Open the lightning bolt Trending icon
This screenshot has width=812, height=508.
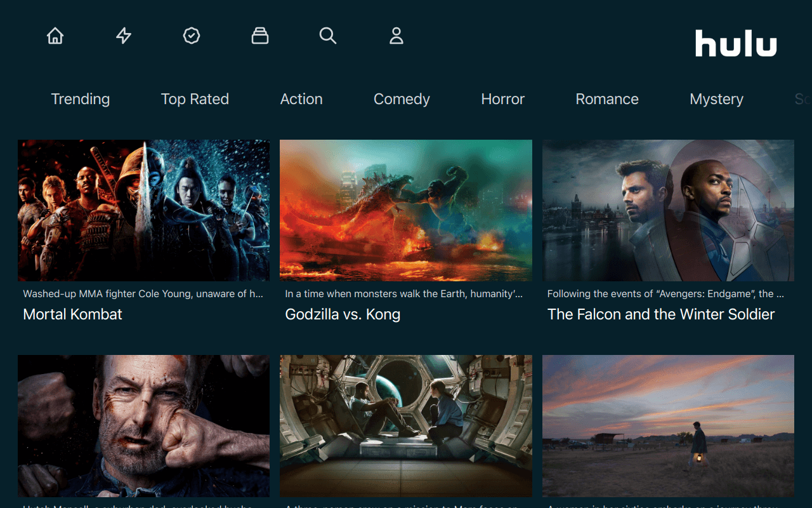(x=124, y=36)
